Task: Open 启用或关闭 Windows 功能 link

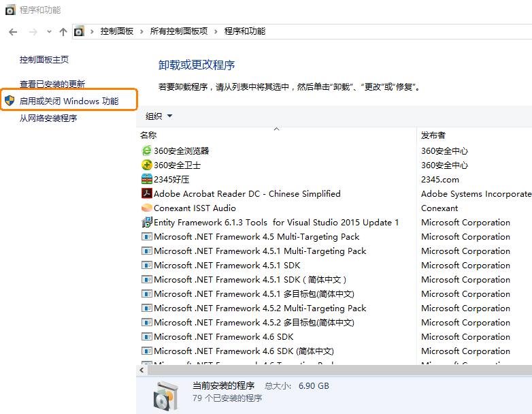Action: point(69,101)
